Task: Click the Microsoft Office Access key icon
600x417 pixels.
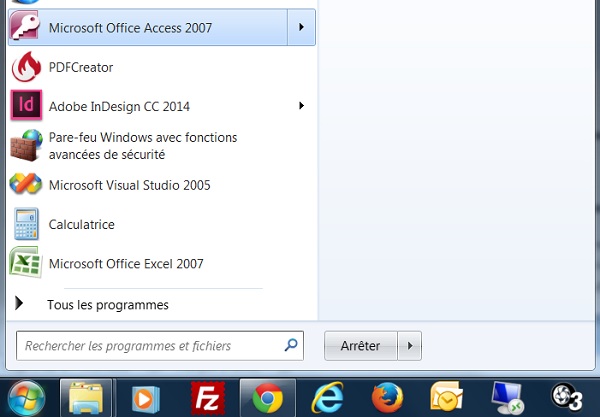Action: [25, 26]
